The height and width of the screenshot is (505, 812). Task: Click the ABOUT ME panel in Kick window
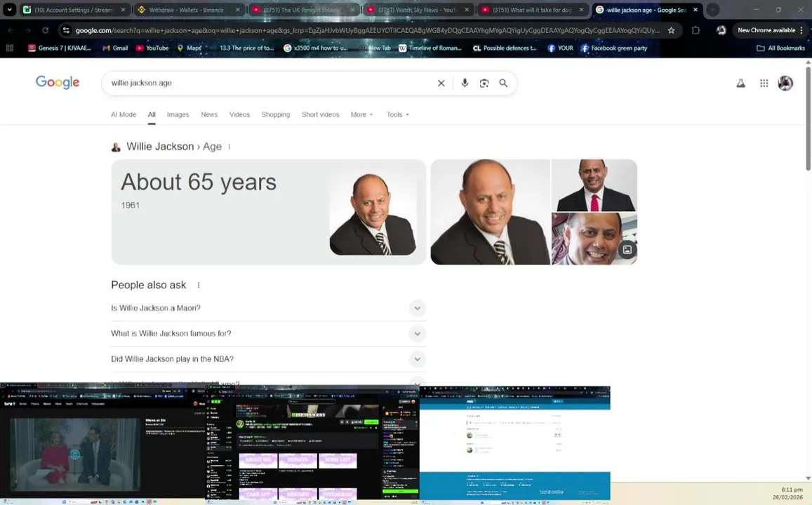coord(258,459)
